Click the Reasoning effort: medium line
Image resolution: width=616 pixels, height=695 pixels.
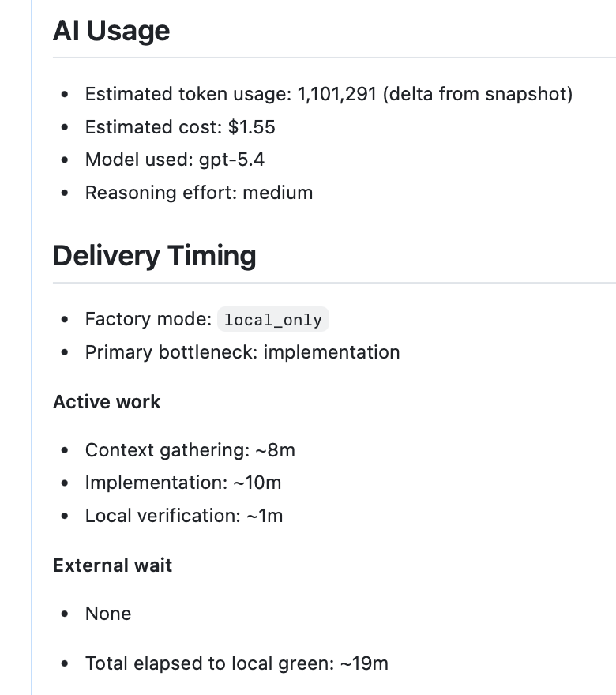click(x=199, y=193)
